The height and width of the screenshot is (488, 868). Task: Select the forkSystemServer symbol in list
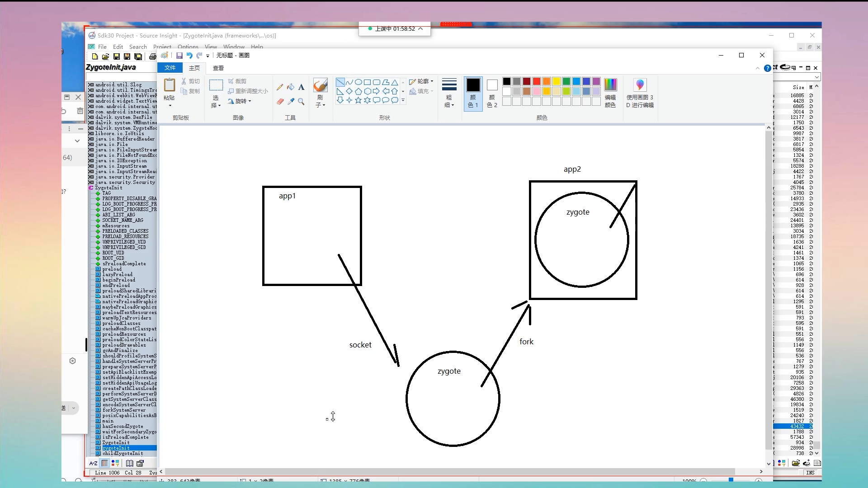pos(123,410)
